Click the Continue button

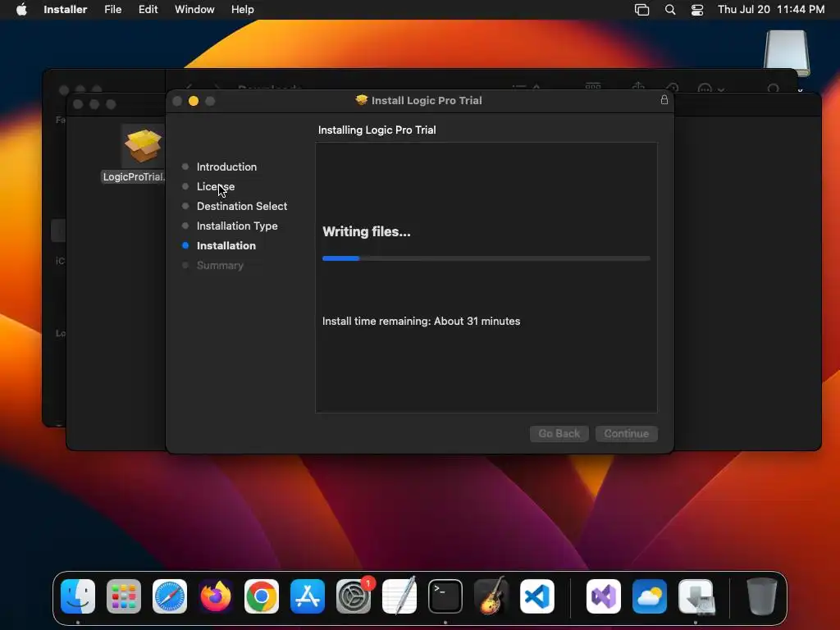tap(626, 433)
